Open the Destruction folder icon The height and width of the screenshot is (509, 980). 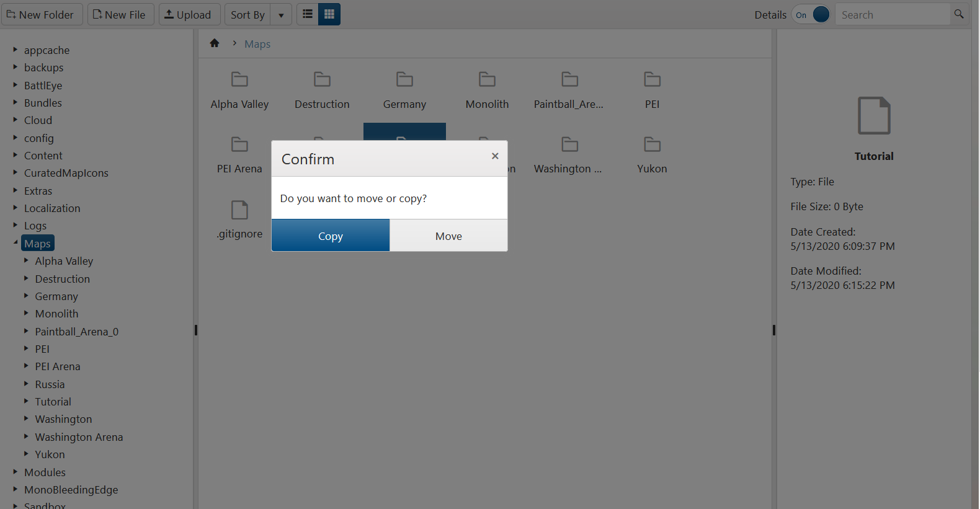coord(322,79)
